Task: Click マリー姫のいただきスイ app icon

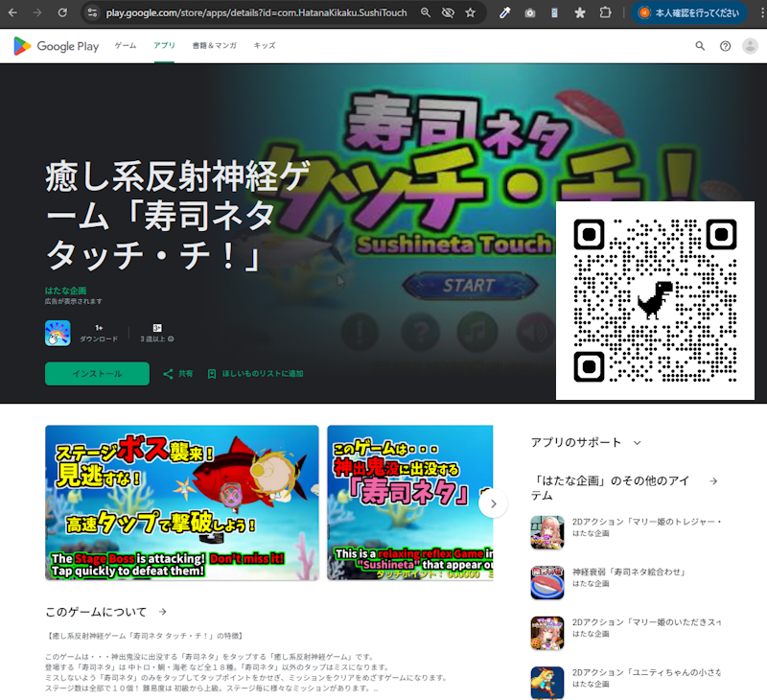Action: click(x=547, y=633)
